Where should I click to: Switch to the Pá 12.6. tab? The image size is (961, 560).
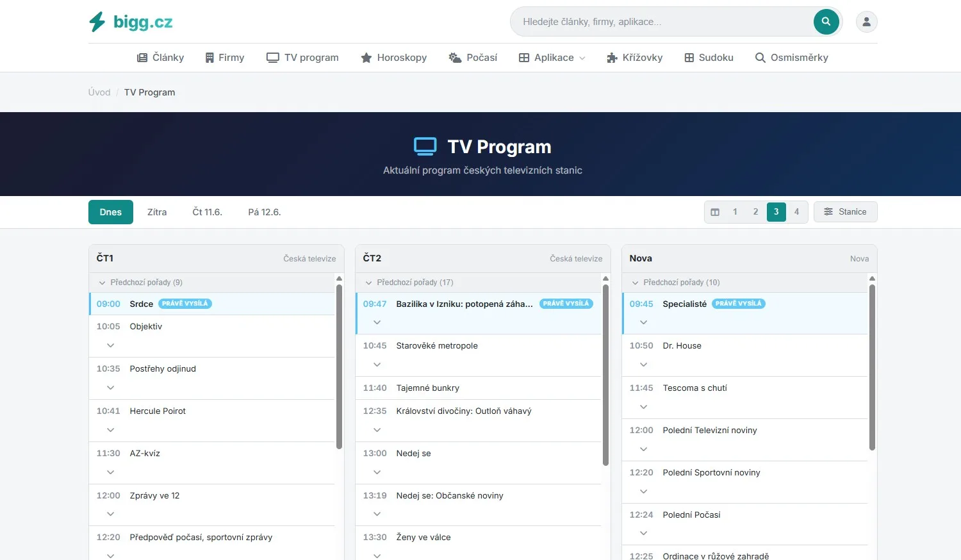[x=265, y=212]
